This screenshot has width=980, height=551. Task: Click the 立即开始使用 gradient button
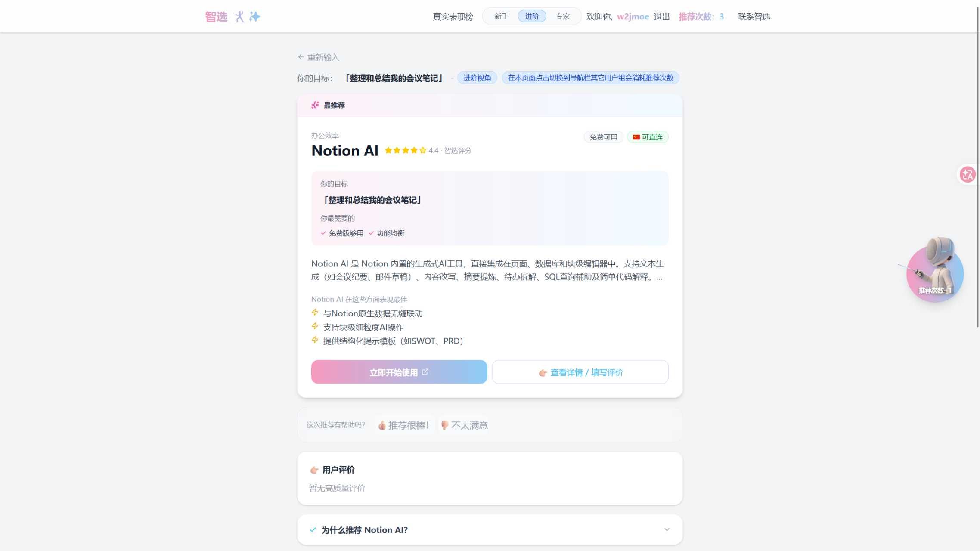point(399,372)
